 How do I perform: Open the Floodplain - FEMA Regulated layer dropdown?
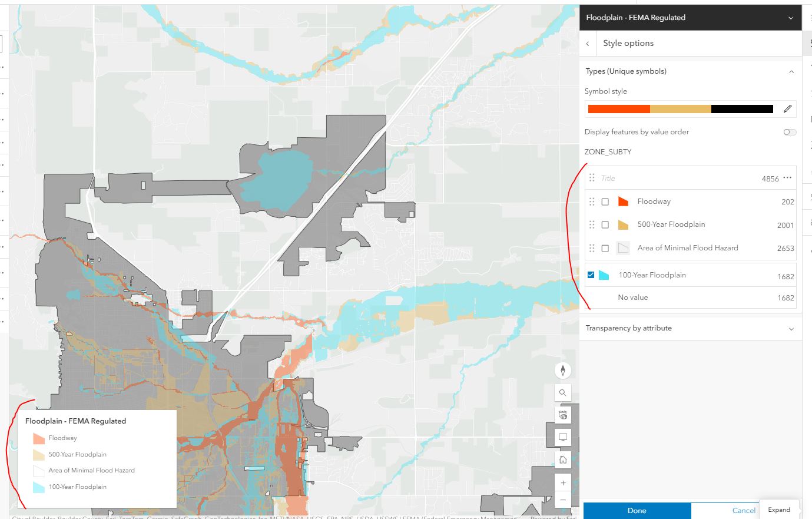coord(792,17)
